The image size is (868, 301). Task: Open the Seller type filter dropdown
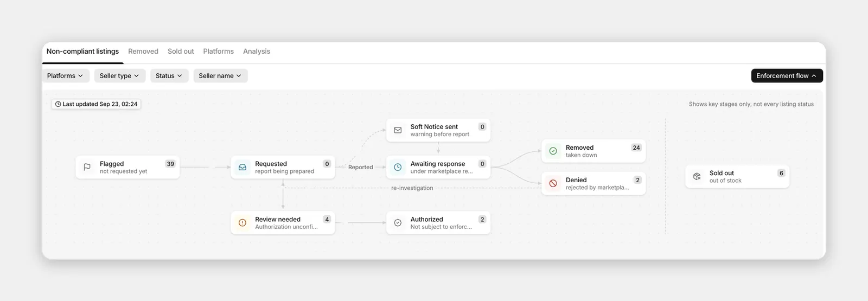[119, 76]
